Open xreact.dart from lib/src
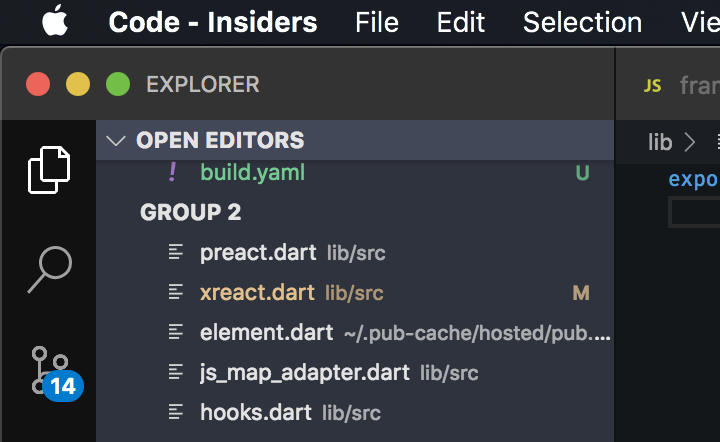 tap(355, 293)
